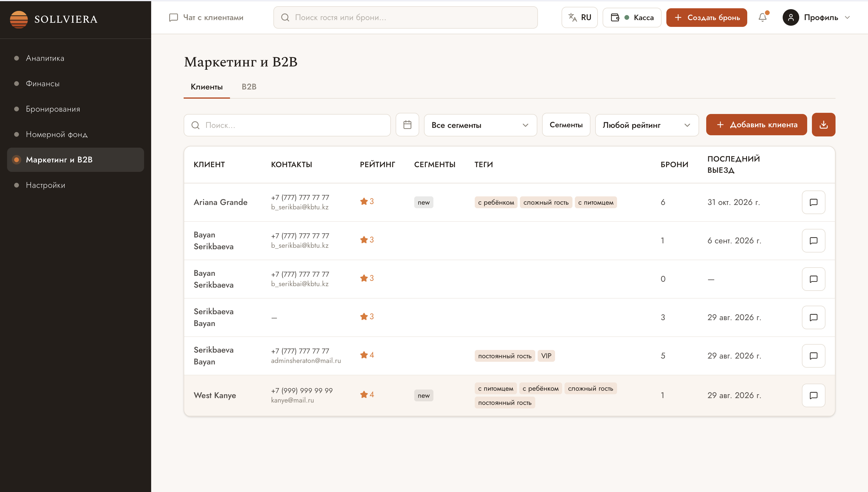868x492 pixels.
Task: Open chat icon for client with 3 bookings
Action: 813,317
